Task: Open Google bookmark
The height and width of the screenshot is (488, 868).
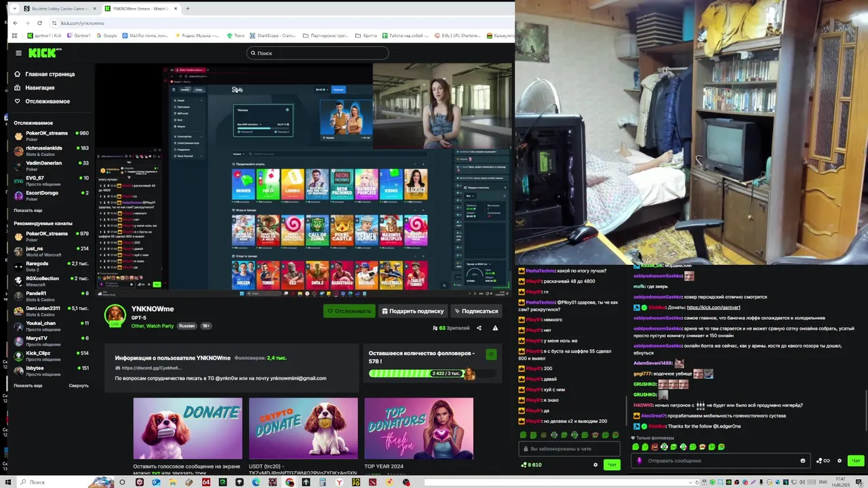Action: click(106, 35)
